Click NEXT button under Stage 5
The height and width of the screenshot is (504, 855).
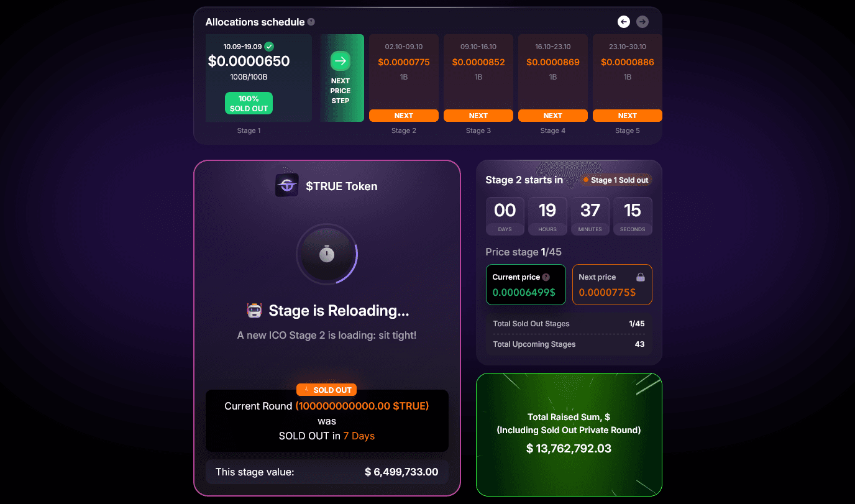pyautogui.click(x=627, y=116)
